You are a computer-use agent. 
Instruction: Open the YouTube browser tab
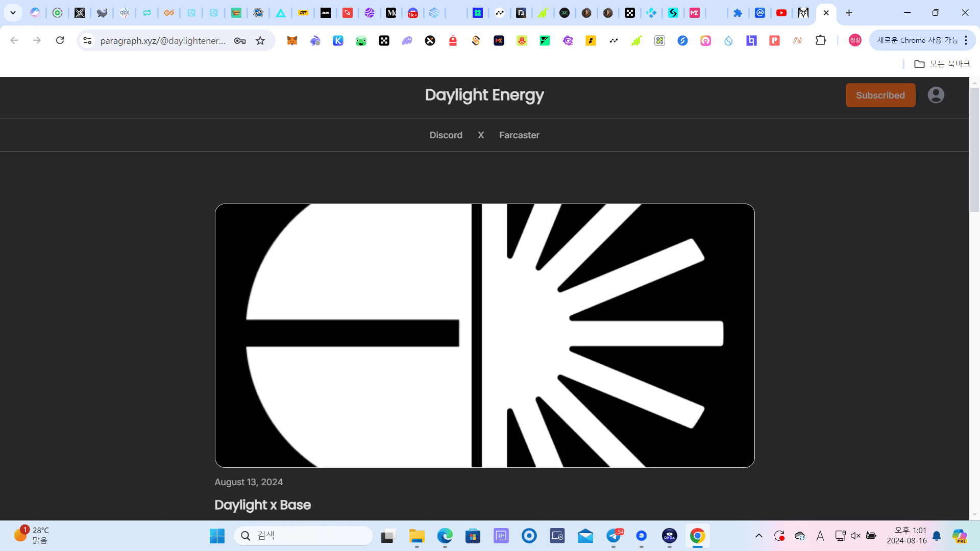(x=781, y=13)
